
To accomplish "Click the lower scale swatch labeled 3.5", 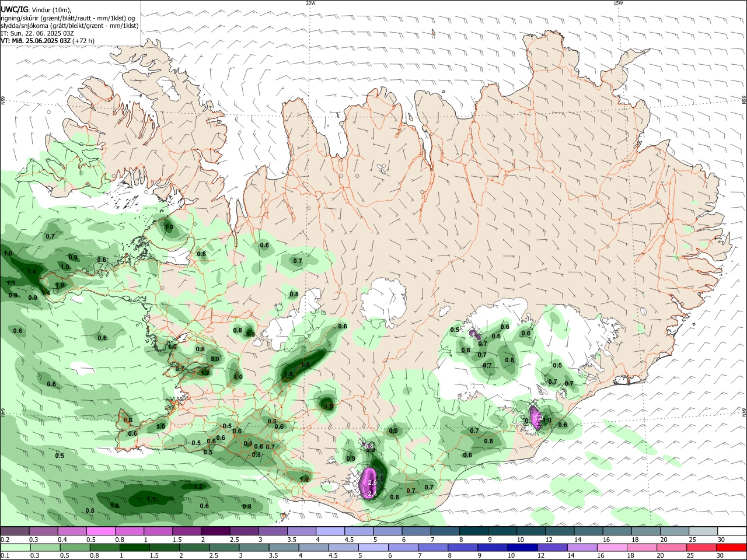I will 284,548.
